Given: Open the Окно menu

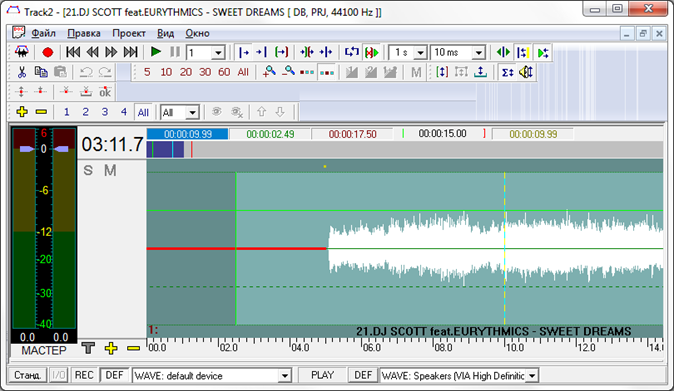Looking at the screenshot, I should 197,33.
